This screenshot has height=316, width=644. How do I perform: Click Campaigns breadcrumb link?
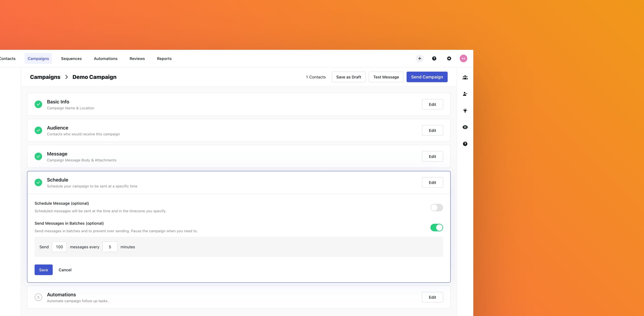click(x=45, y=77)
